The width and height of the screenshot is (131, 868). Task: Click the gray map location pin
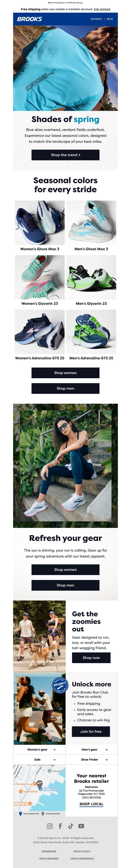[x=40, y=784]
